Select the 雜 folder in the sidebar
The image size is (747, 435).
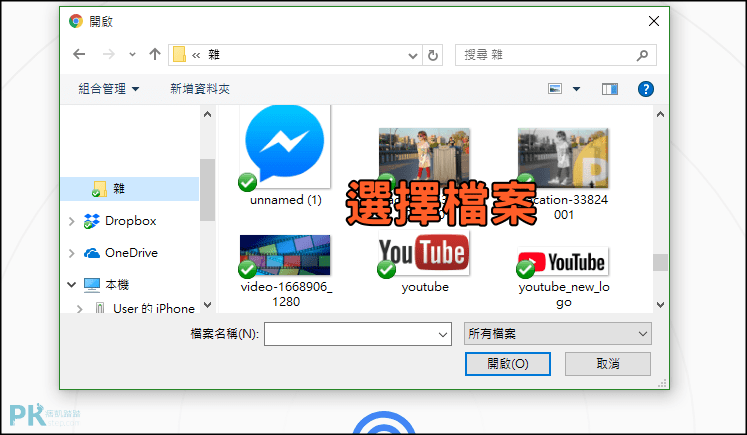pos(130,189)
